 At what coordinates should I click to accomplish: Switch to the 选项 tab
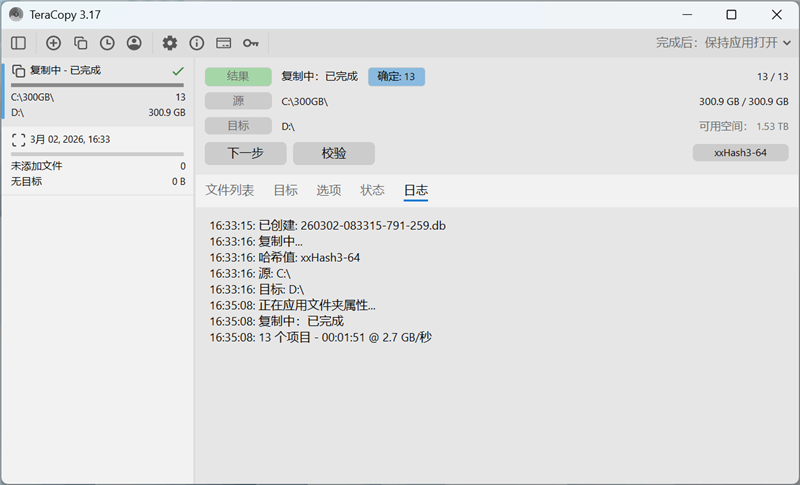[x=329, y=190]
